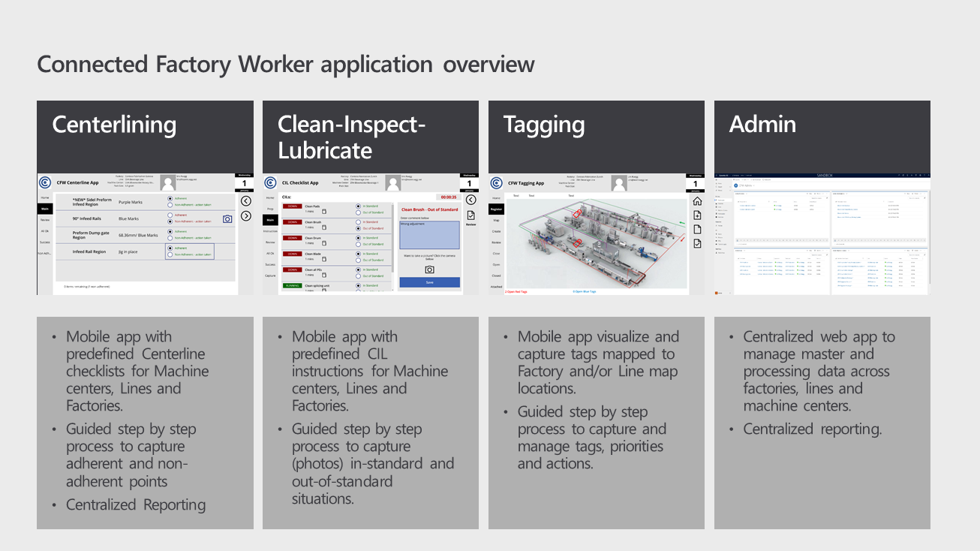Click the 00:00:35 timer in CIL app
Viewport: 980px width, 551px height.
point(449,197)
